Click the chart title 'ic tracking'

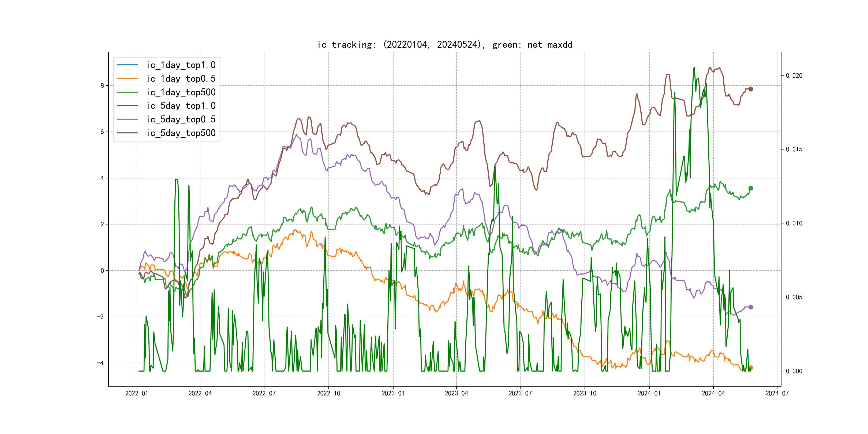click(x=445, y=44)
